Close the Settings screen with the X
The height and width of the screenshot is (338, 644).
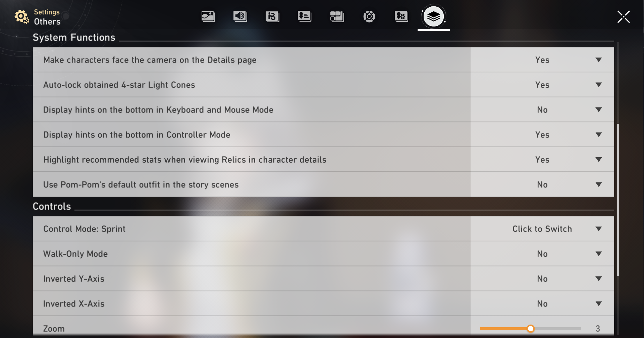pyautogui.click(x=624, y=17)
